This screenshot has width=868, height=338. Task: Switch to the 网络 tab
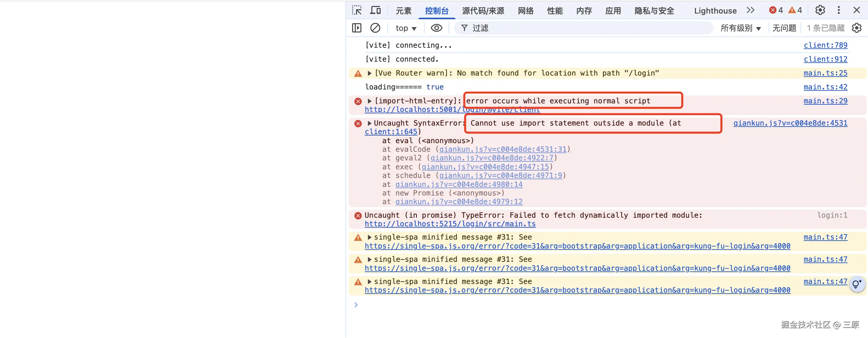click(x=526, y=11)
